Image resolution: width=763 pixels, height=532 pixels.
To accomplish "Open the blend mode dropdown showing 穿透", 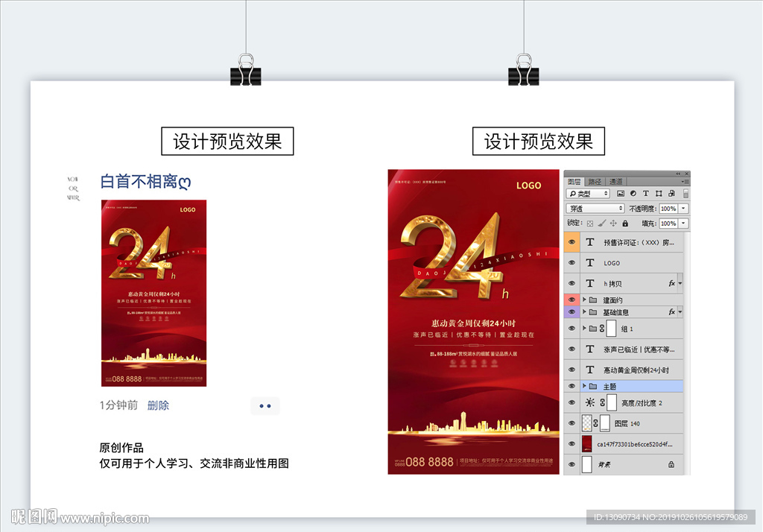I will click(595, 209).
